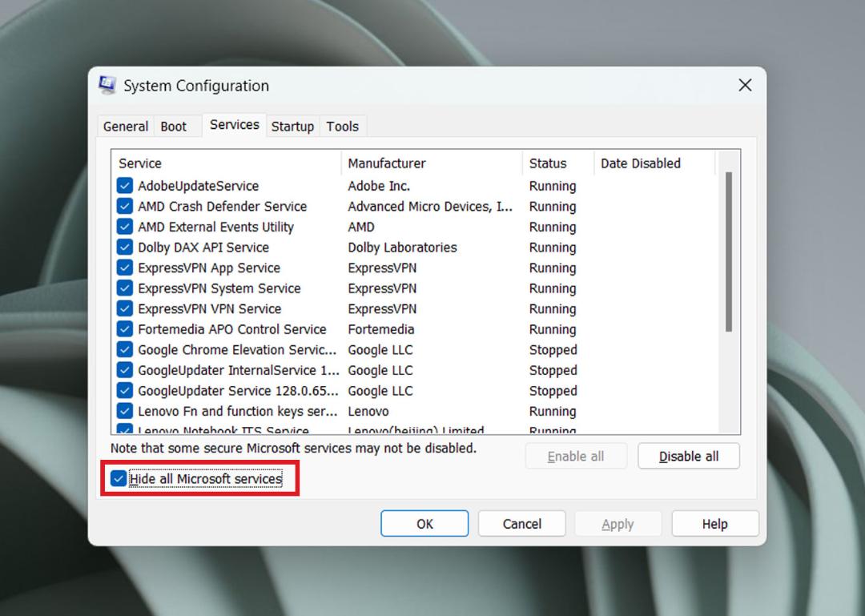
Task: Confirm with the OK button
Action: click(x=424, y=523)
